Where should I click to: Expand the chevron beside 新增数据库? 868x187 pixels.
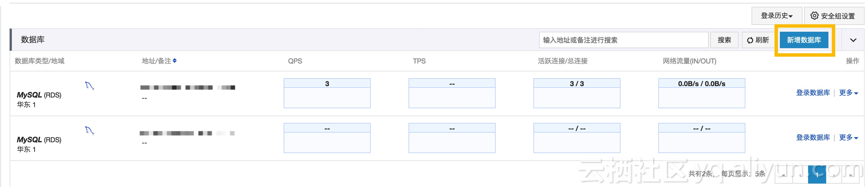(853, 40)
